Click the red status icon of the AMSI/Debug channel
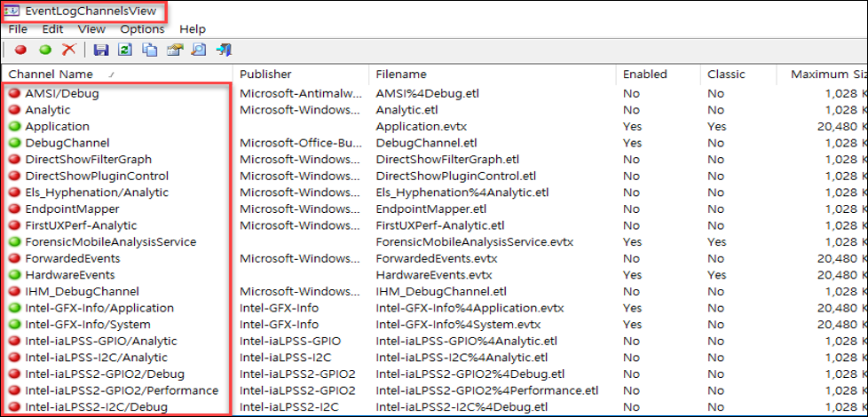 click(x=14, y=93)
